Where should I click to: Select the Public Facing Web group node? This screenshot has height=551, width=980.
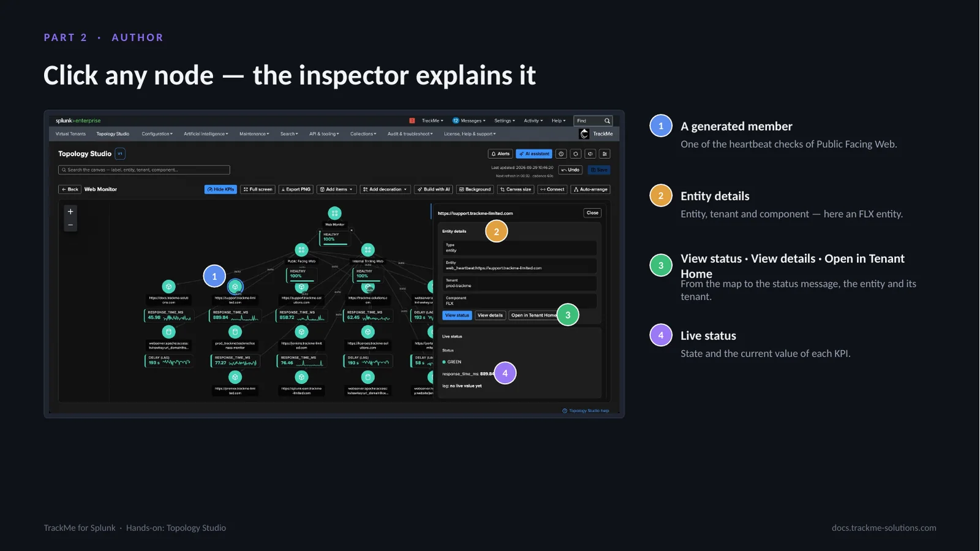tap(301, 249)
